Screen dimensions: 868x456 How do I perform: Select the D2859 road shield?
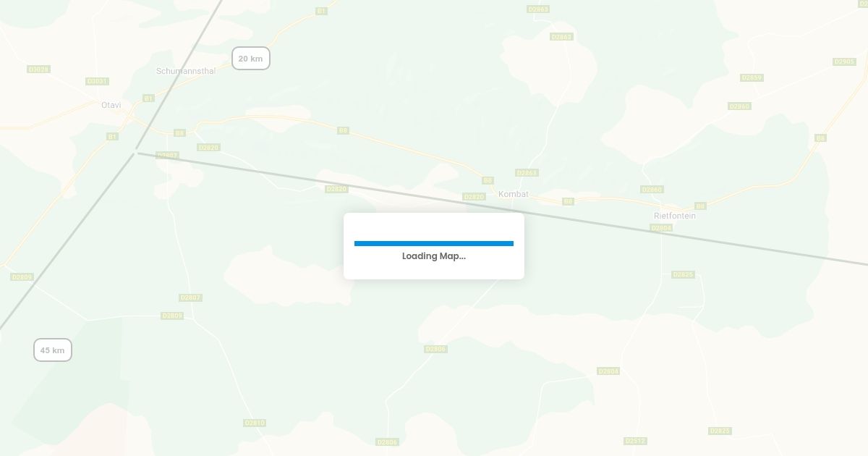(752, 77)
